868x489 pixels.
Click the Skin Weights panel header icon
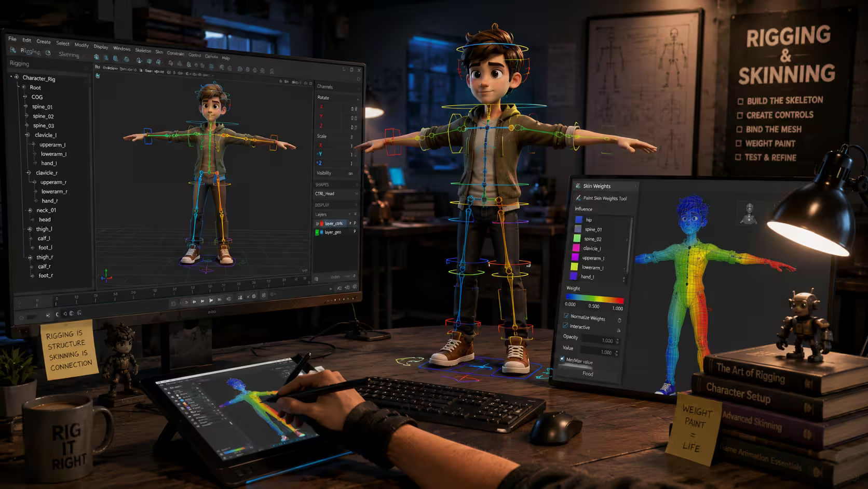pyautogui.click(x=578, y=186)
